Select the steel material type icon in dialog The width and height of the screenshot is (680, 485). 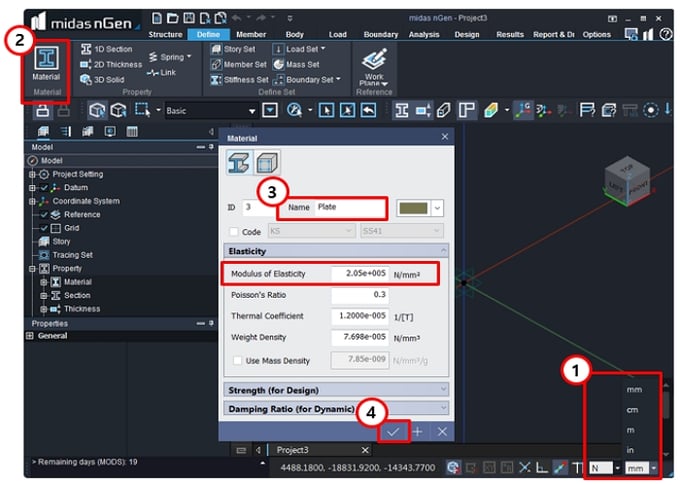click(x=239, y=163)
